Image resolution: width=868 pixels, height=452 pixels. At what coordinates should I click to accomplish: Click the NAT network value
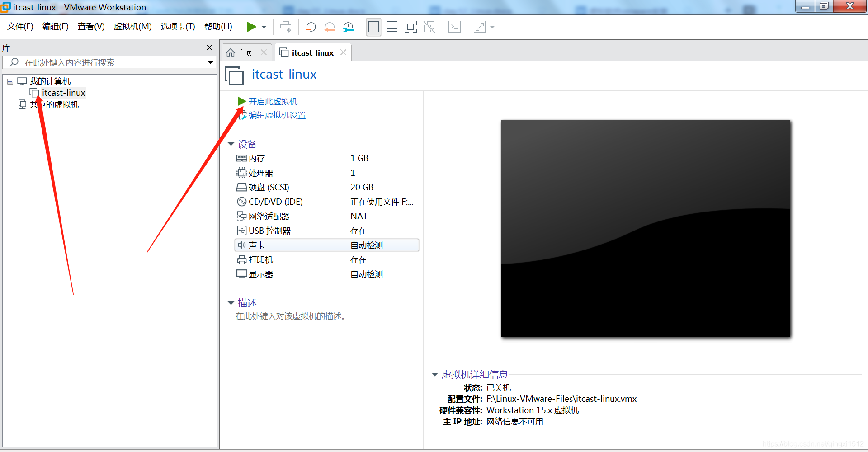tap(359, 216)
